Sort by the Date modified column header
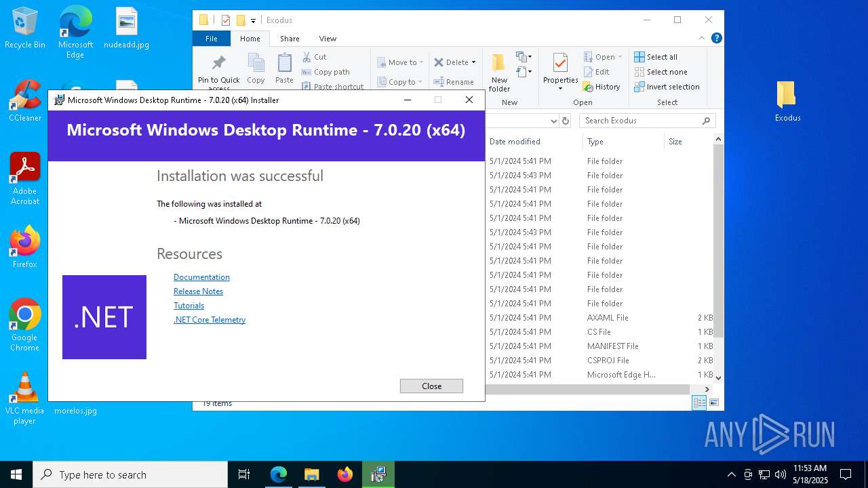The image size is (868, 488). [x=515, y=142]
